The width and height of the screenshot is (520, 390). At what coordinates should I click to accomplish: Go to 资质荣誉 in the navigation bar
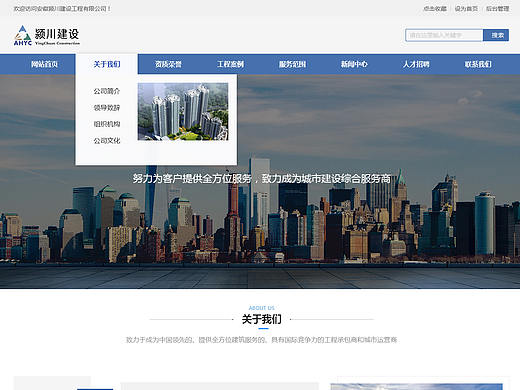click(168, 64)
